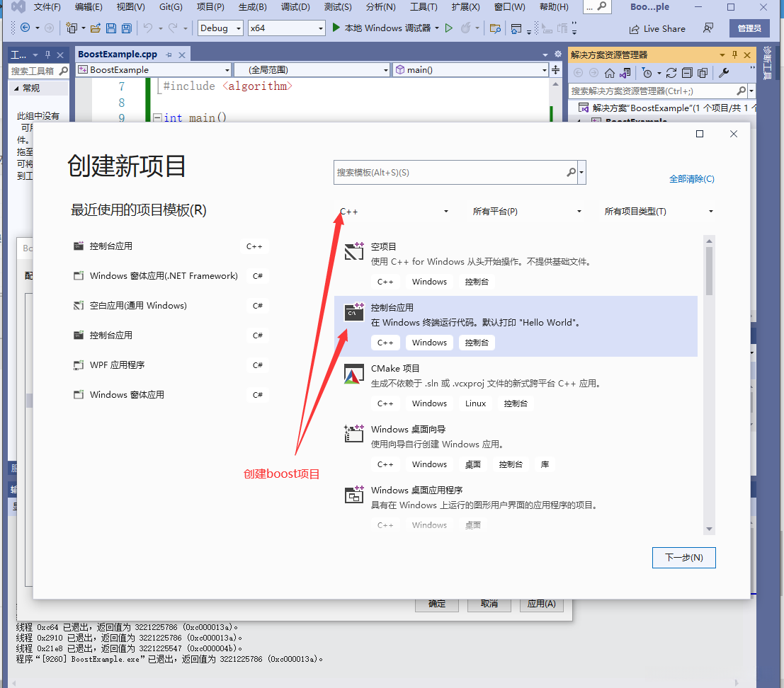This screenshot has height=688, width=784.
Task: Click the collapse all icon in Solution Explorer
Action: (x=687, y=73)
